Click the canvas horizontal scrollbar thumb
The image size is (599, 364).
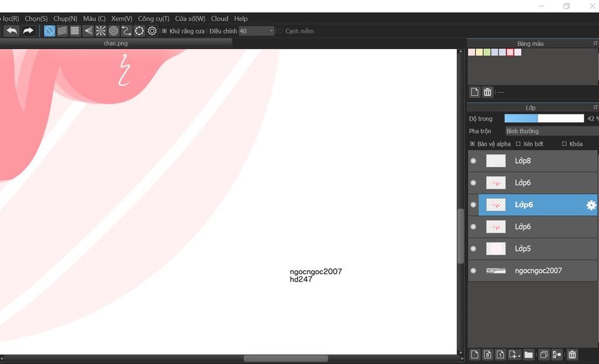coord(285,359)
